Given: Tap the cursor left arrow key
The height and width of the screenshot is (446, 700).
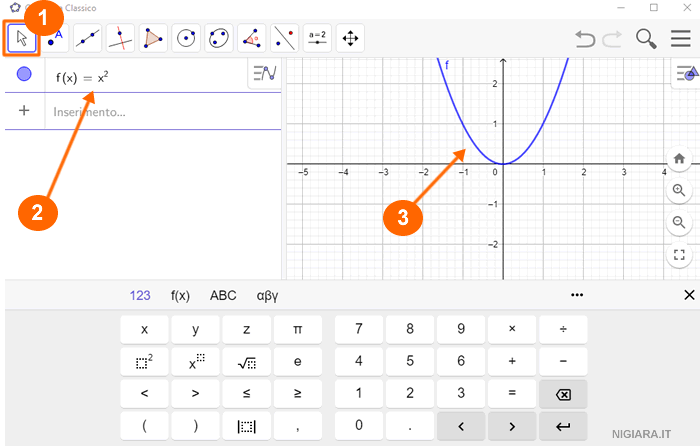Looking at the screenshot, I should point(461,426).
